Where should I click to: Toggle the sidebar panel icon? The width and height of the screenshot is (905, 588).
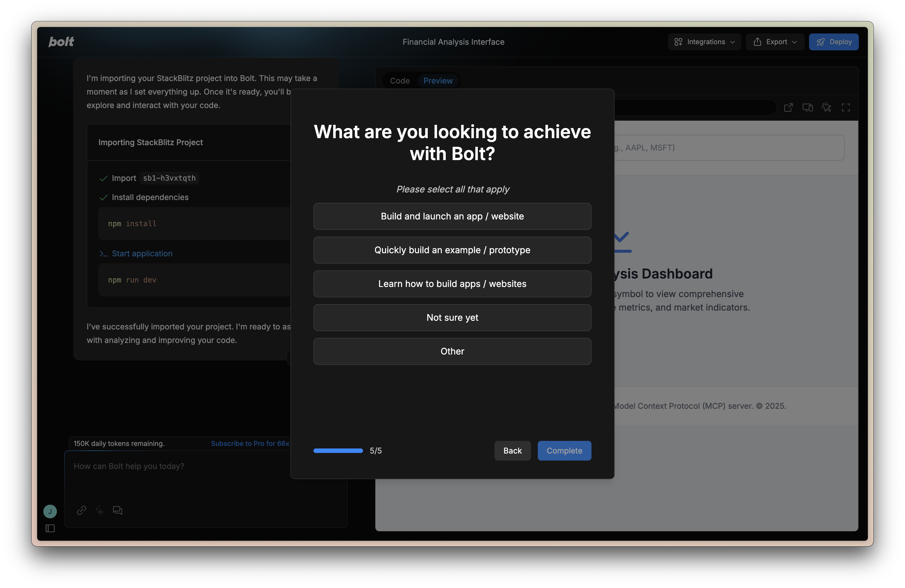click(50, 528)
